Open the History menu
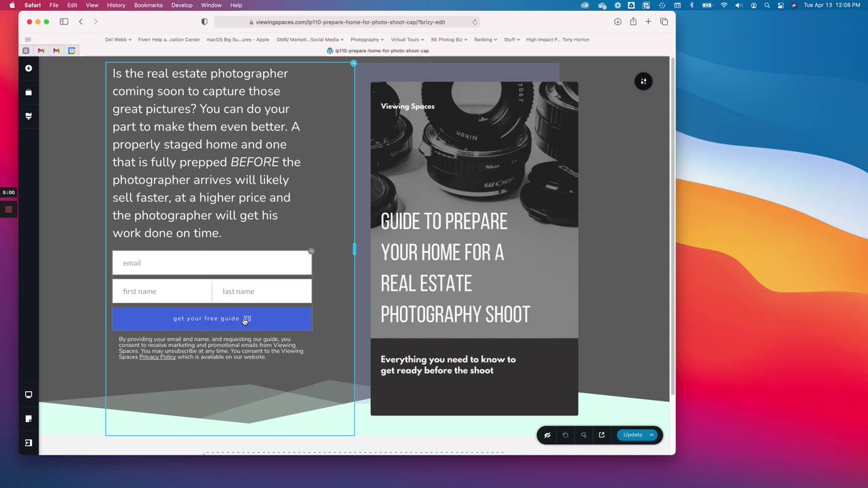Image resolution: width=868 pixels, height=488 pixels. point(116,5)
